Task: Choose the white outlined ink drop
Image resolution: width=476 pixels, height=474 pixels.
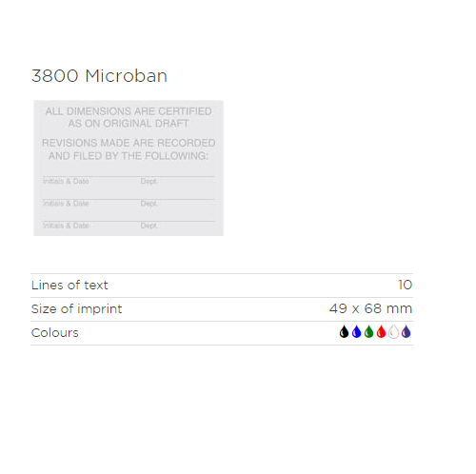Action: pyautogui.click(x=393, y=332)
